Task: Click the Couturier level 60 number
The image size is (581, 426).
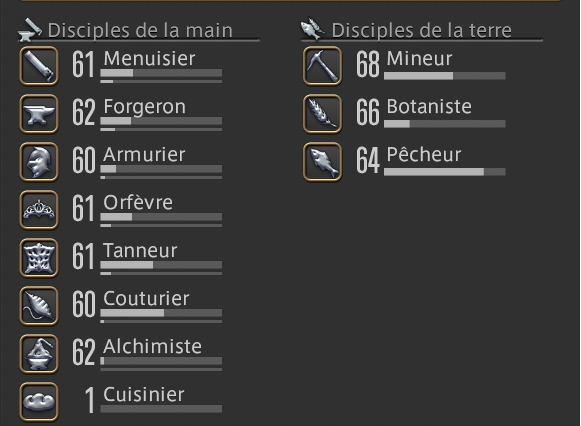Action: pos(84,304)
